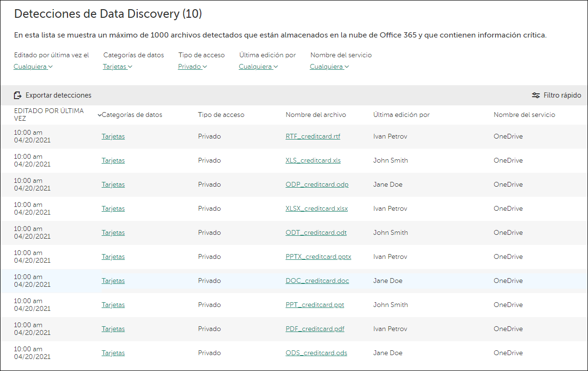Screen dimensions: 588x371
Task: Click Tarjetas in the DOC_creditcard.doc row
Action: (113, 281)
